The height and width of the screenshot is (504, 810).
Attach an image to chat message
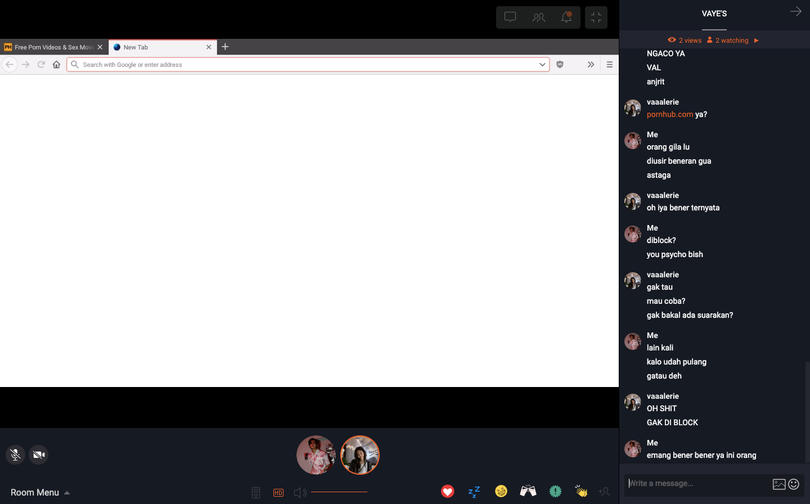[778, 484]
